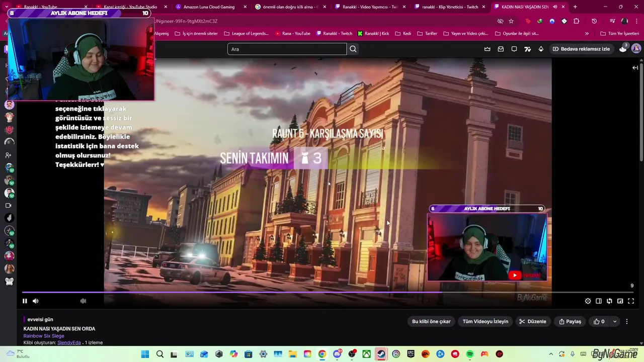
Task: Open the Twitch user avatar menu
Action: tap(636, 48)
